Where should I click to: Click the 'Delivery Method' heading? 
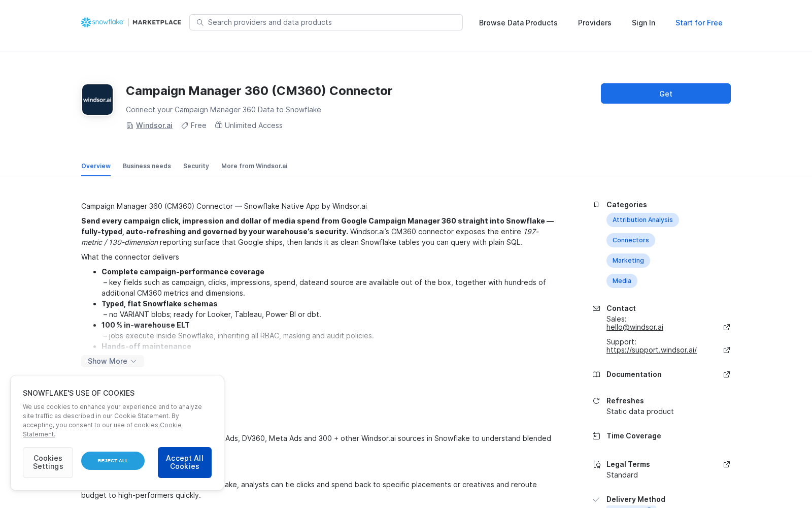click(x=636, y=499)
